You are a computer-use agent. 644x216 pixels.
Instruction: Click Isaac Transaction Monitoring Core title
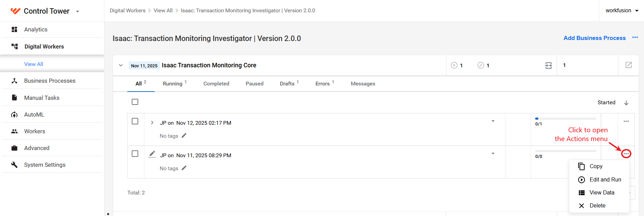(209, 65)
